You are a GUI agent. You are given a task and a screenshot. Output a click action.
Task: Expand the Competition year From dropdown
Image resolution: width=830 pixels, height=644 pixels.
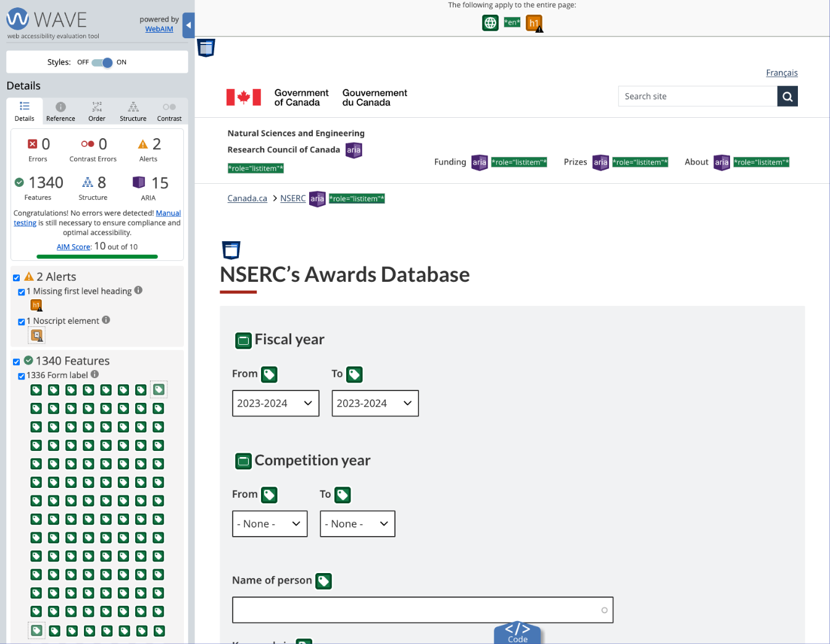pos(269,524)
